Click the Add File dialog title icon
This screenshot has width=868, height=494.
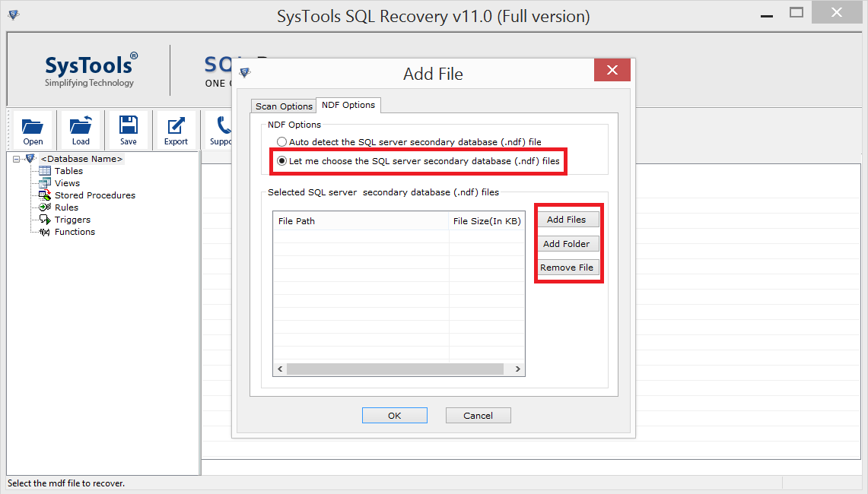[x=245, y=72]
